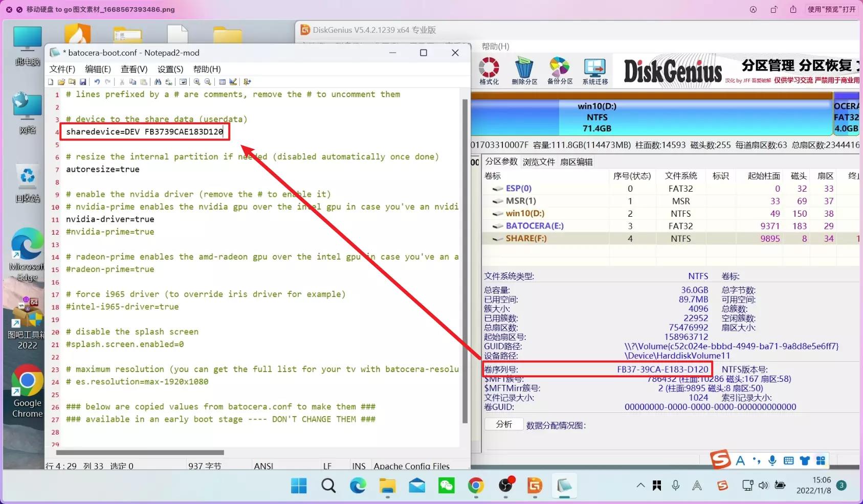This screenshot has width=863, height=504.
Task: Click the Save icon in Notepad2 toolbar
Action: [x=83, y=82]
